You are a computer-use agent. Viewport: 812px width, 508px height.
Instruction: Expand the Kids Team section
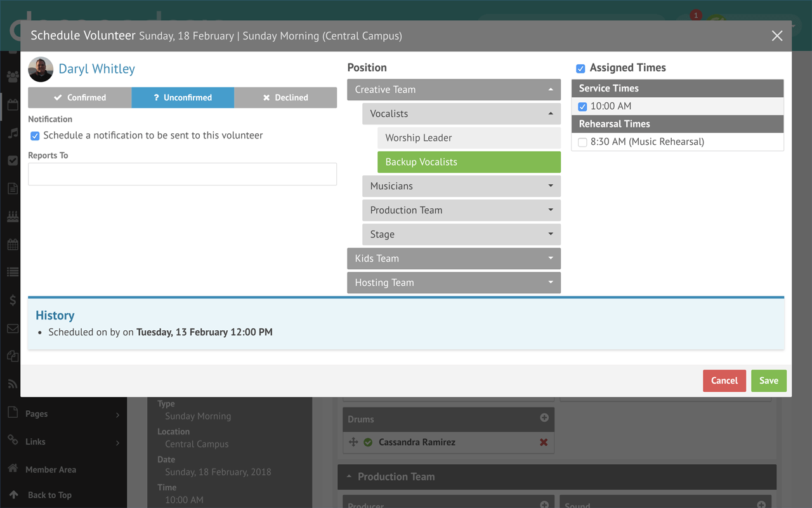coord(454,258)
